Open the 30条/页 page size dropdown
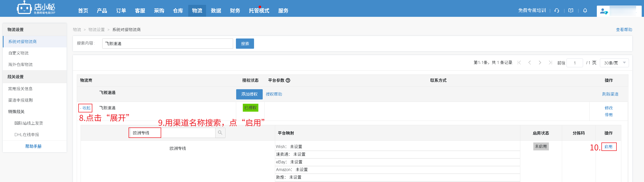Viewport: 644px width, 182px height. (614, 63)
